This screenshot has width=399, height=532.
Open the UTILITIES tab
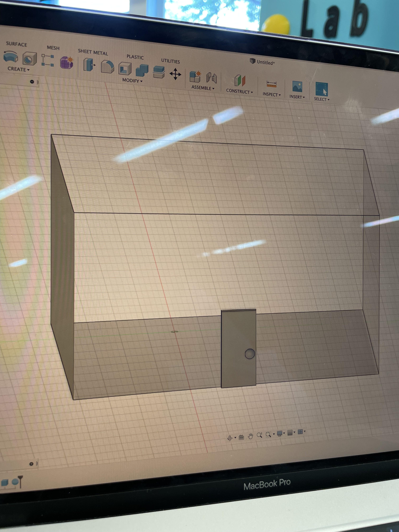click(170, 61)
